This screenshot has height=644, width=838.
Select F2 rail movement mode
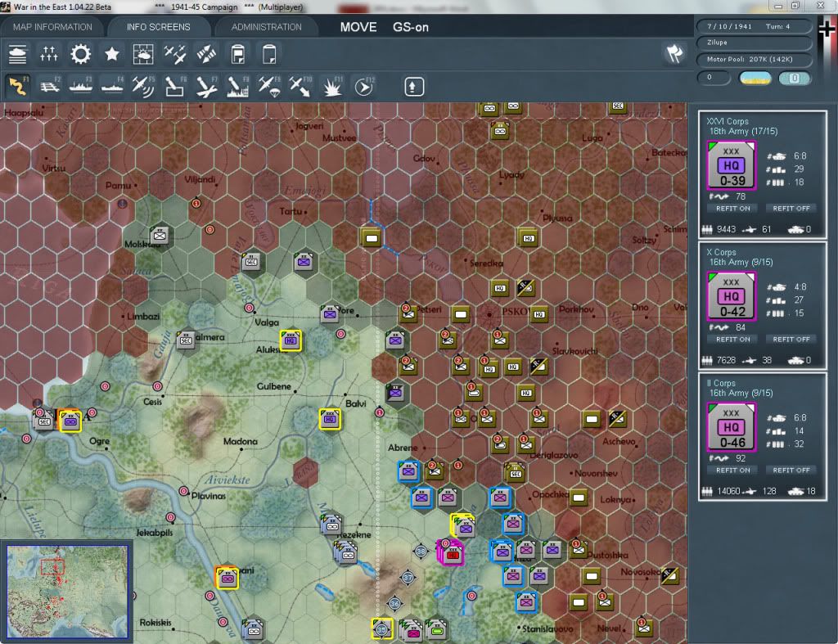[x=49, y=86]
